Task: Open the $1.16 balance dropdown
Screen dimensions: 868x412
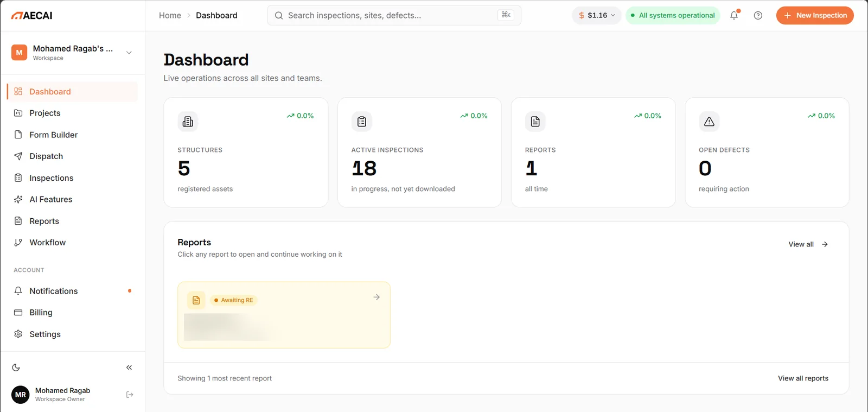Action: pyautogui.click(x=597, y=15)
